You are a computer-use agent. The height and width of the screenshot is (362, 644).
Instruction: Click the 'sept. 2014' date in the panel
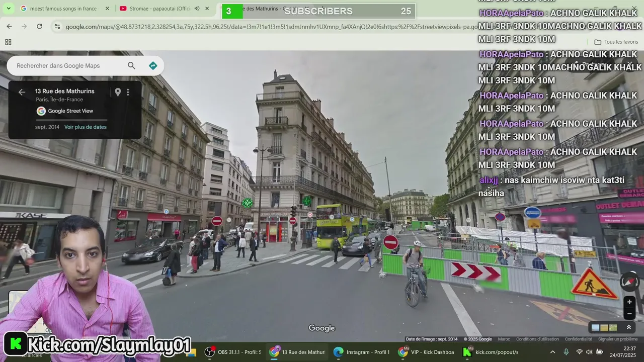[x=47, y=127]
